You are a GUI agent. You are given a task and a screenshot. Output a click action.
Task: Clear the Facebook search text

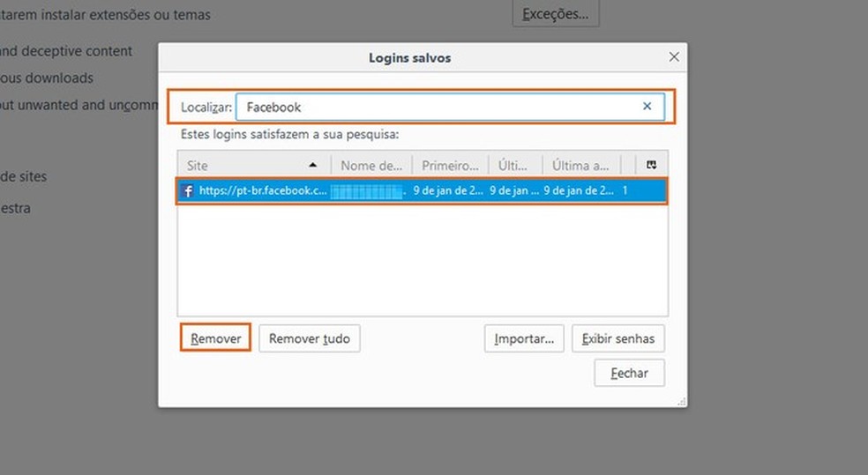(x=647, y=106)
